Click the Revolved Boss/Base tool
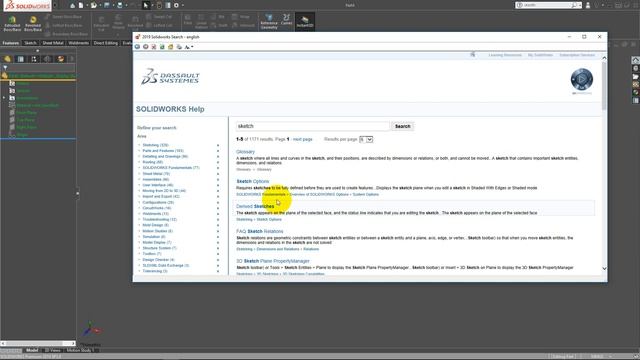This screenshot has height=360, width=640. click(x=33, y=24)
